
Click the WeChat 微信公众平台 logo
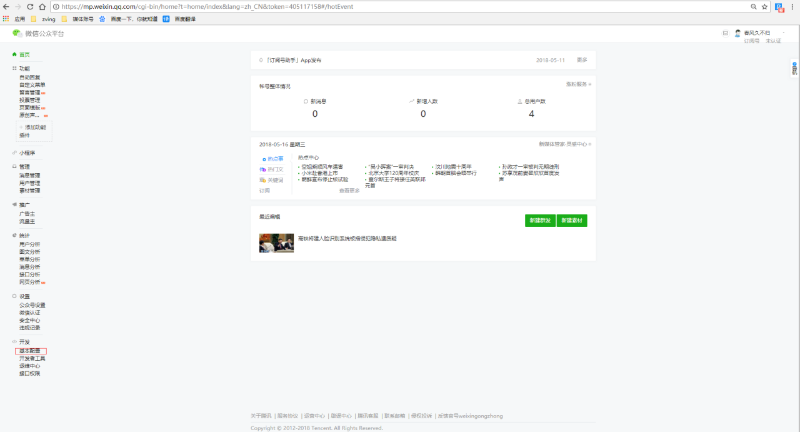point(38,33)
